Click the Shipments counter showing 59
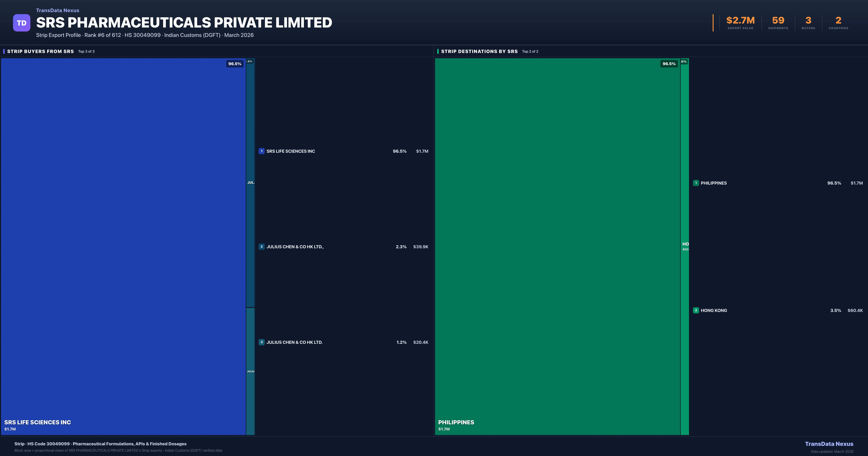The height and width of the screenshot is (456, 868). point(778,20)
